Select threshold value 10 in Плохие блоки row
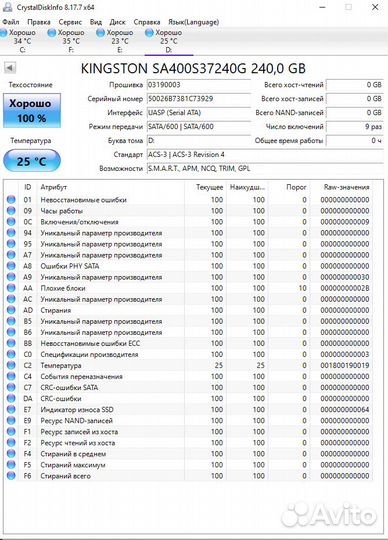388x540 pixels. pos(303,288)
